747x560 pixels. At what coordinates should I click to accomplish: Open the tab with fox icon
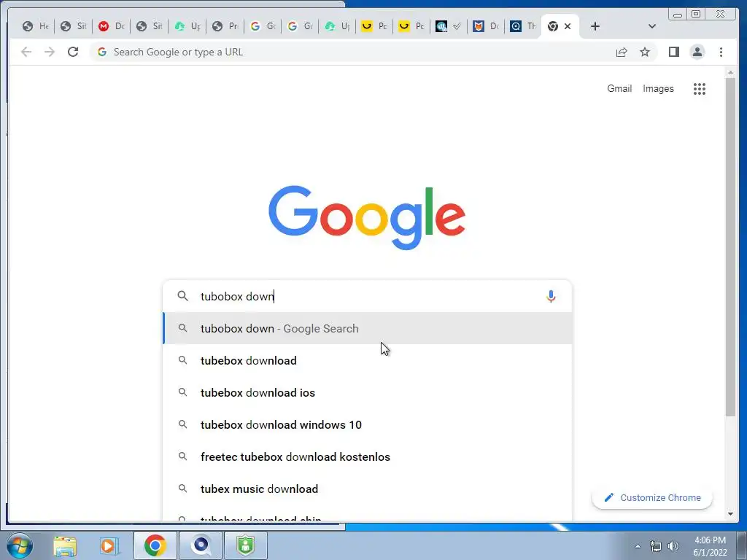tap(486, 26)
